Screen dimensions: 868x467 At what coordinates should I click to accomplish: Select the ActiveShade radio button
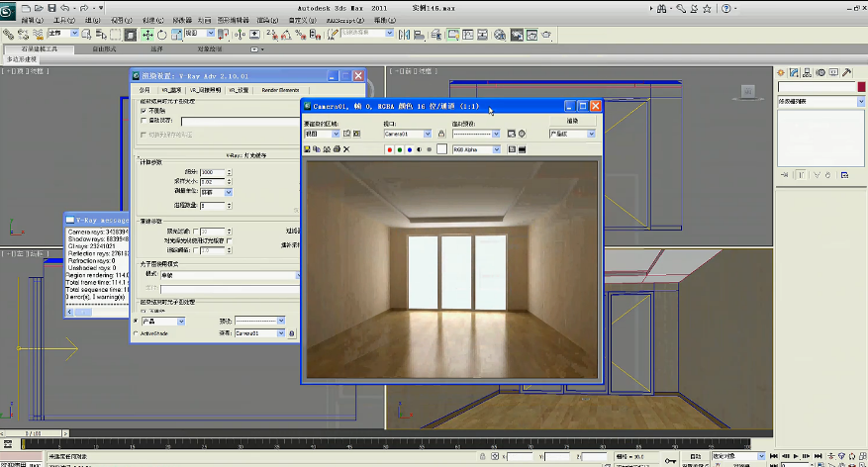[x=136, y=333]
